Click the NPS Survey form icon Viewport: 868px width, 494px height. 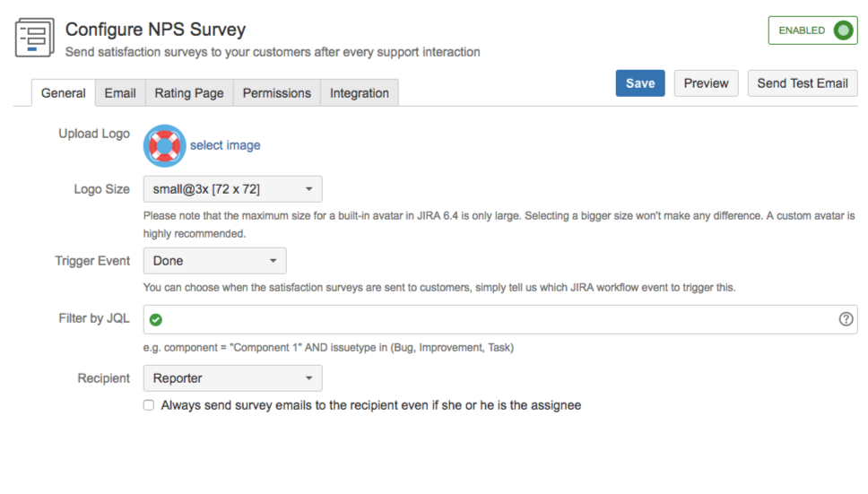point(35,38)
